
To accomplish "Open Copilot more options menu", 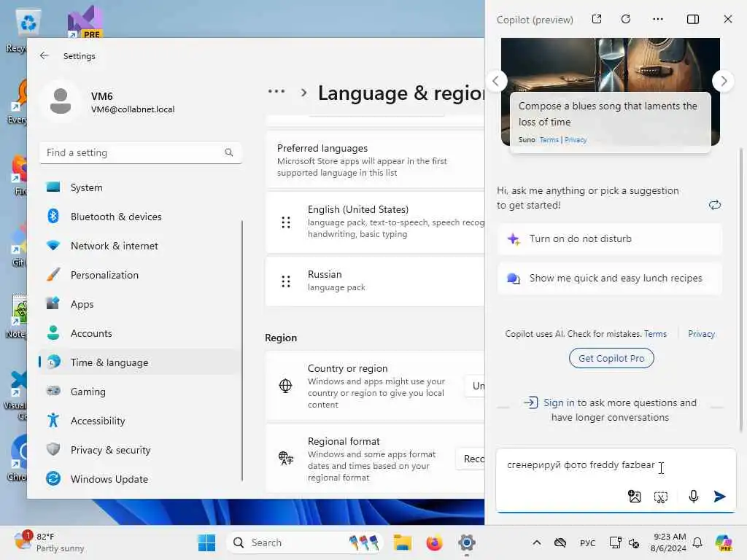I will tap(658, 19).
